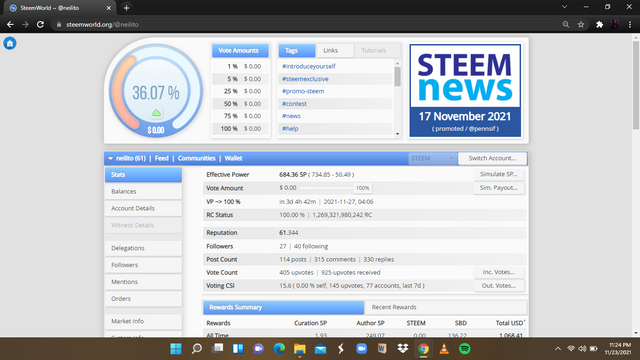The image size is (640, 360).
Task: Open Market Info in the sidebar
Action: [x=143, y=321]
